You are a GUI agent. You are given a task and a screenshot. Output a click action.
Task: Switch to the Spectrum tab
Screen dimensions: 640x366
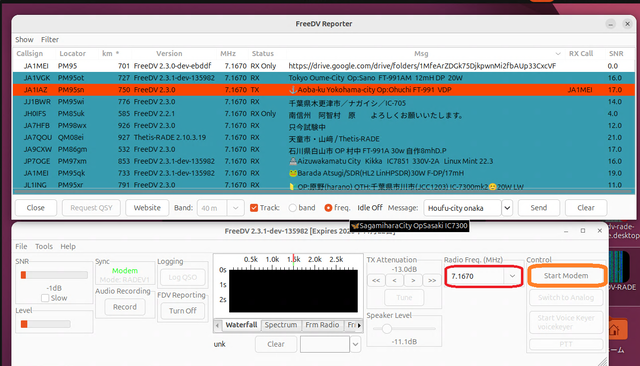[281, 325]
